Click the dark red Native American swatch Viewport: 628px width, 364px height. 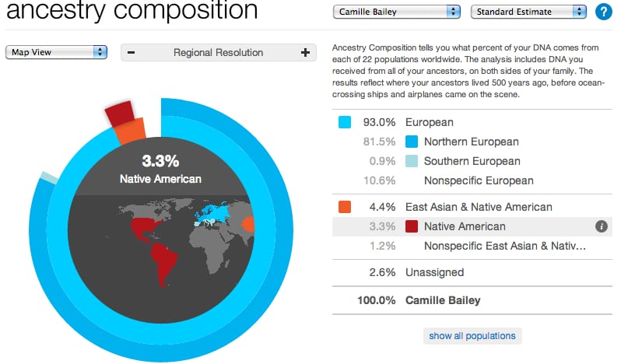(x=412, y=226)
